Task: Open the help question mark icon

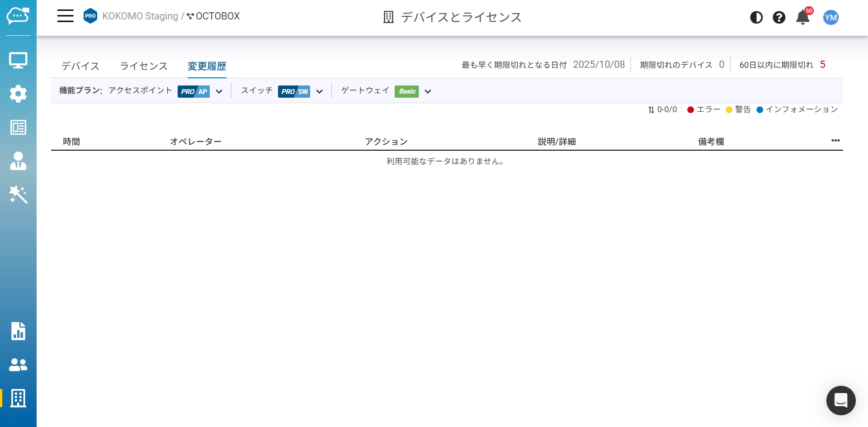Action: coord(779,18)
